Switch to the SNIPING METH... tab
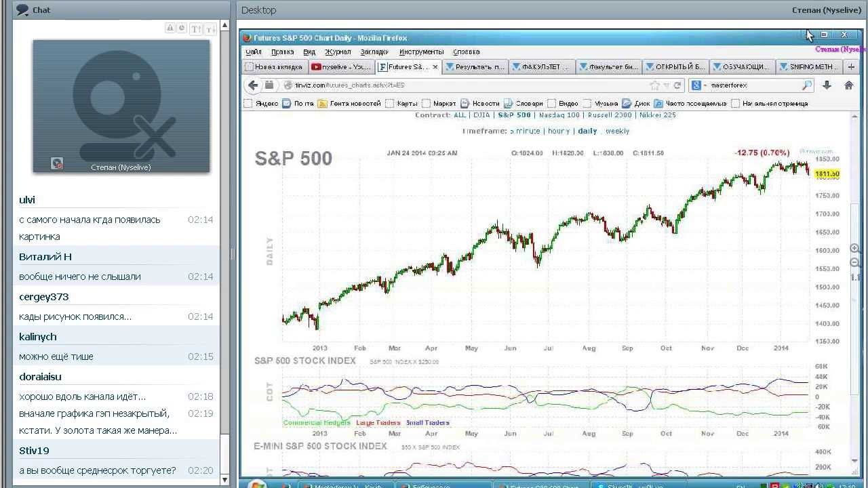The image size is (868, 488). (x=809, y=67)
